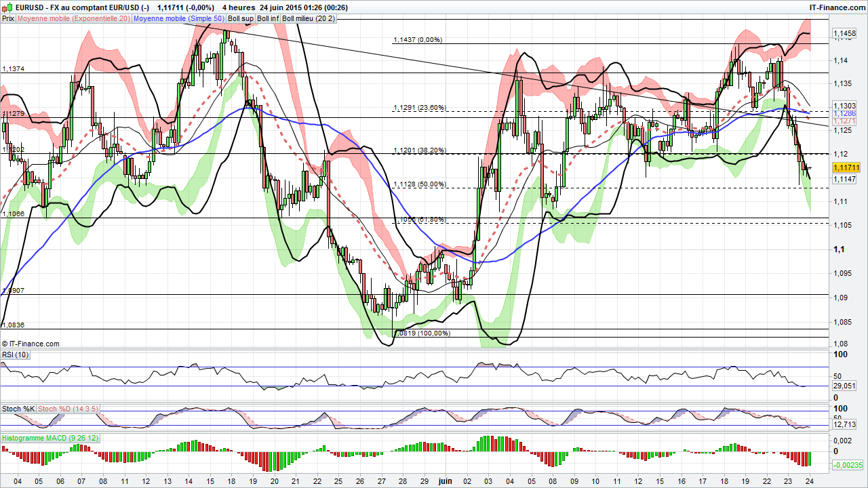Click the "1,1291 (23,60%)" retracement label
Screen dimensions: 868x488
pyautogui.click(x=419, y=107)
